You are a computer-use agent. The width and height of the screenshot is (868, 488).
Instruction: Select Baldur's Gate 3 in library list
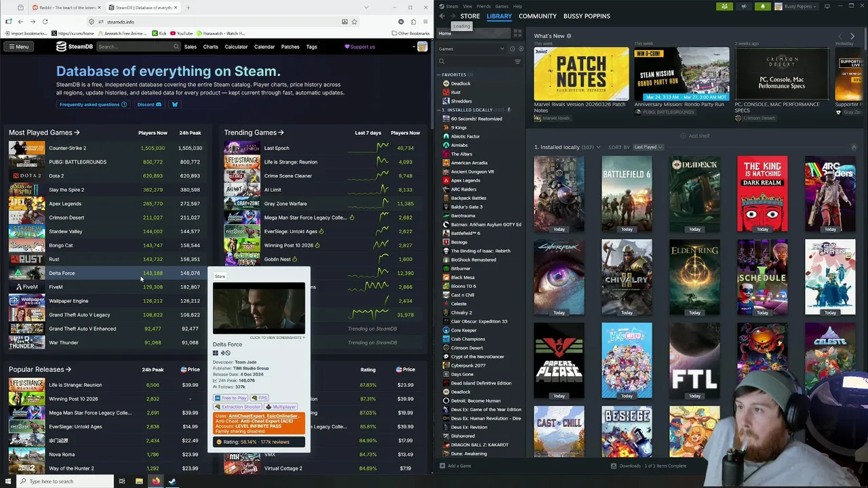click(x=467, y=207)
